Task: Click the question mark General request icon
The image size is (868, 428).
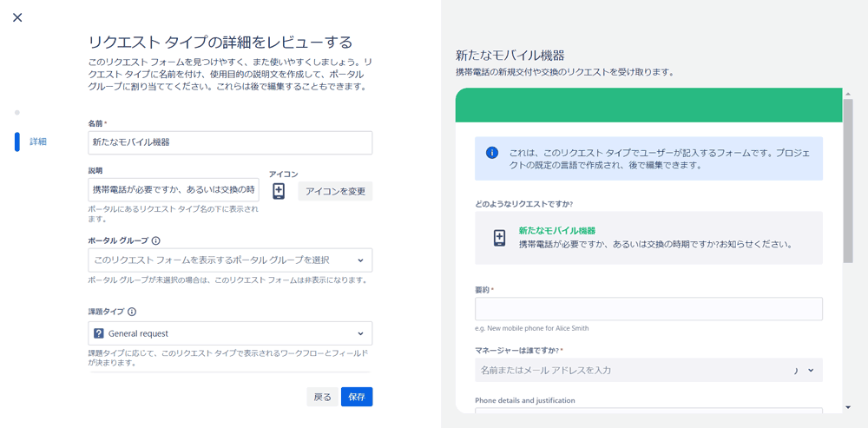Action: (99, 333)
